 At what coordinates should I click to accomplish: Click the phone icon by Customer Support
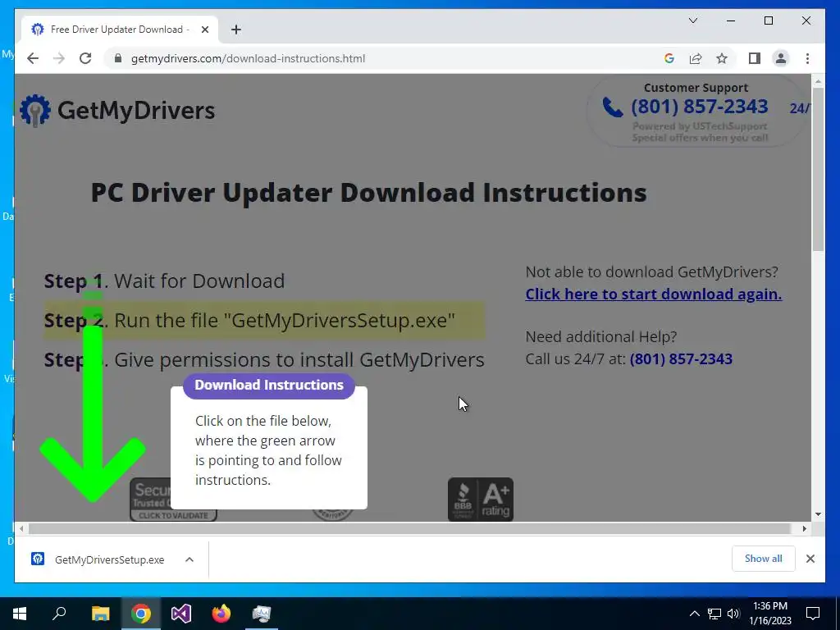613,107
